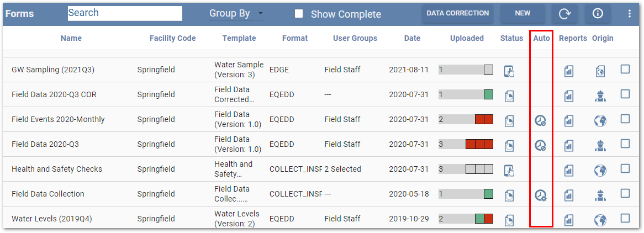Click the NEW button

coord(522,14)
